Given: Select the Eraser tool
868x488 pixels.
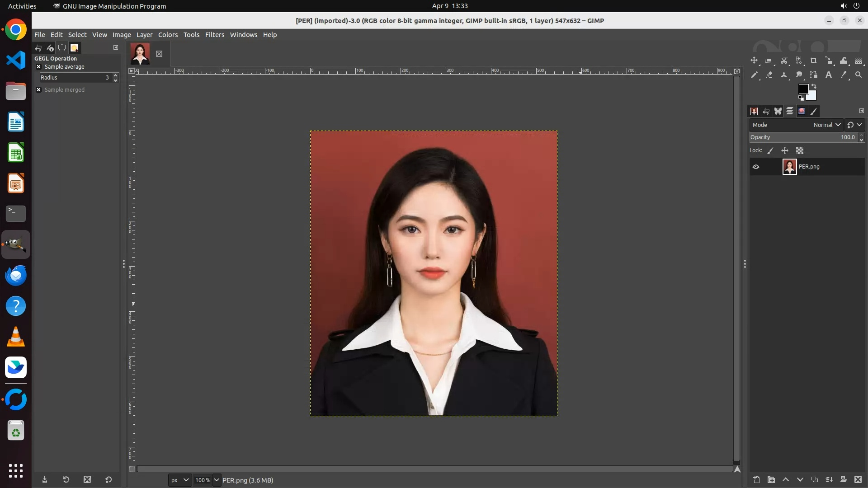Looking at the screenshot, I should 769,75.
